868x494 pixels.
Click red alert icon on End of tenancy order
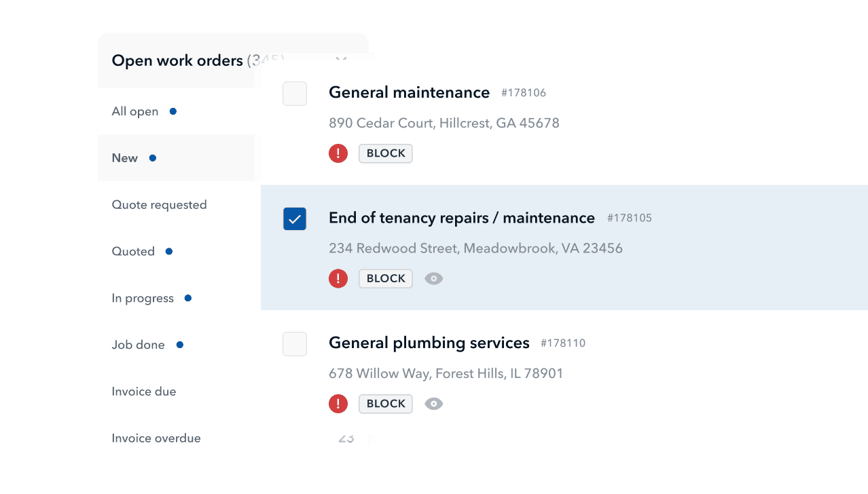pyautogui.click(x=338, y=279)
